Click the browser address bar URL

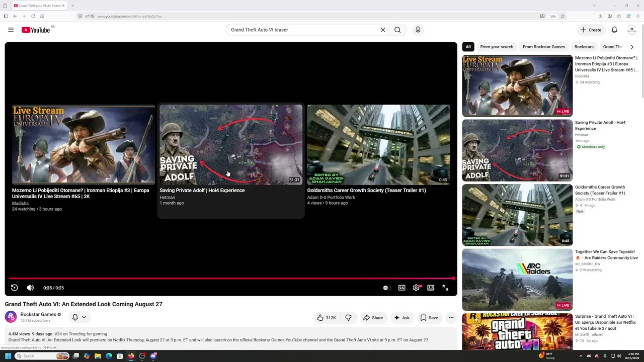point(129,16)
